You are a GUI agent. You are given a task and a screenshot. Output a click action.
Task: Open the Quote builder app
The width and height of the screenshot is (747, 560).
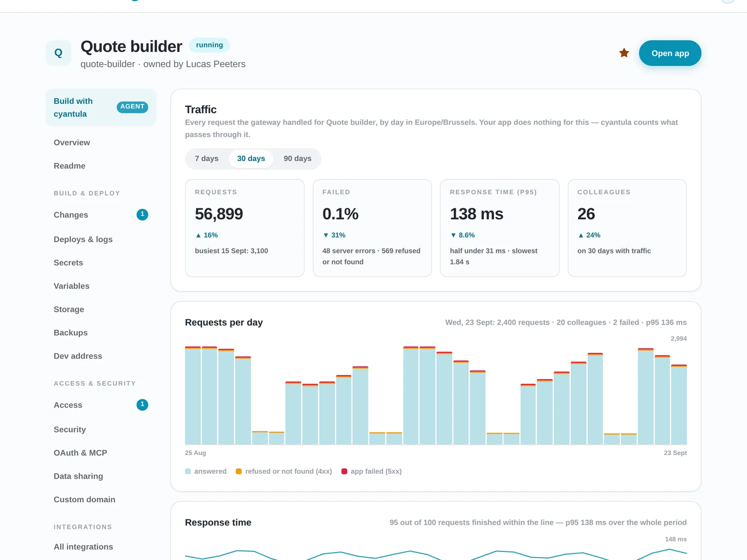click(x=670, y=53)
